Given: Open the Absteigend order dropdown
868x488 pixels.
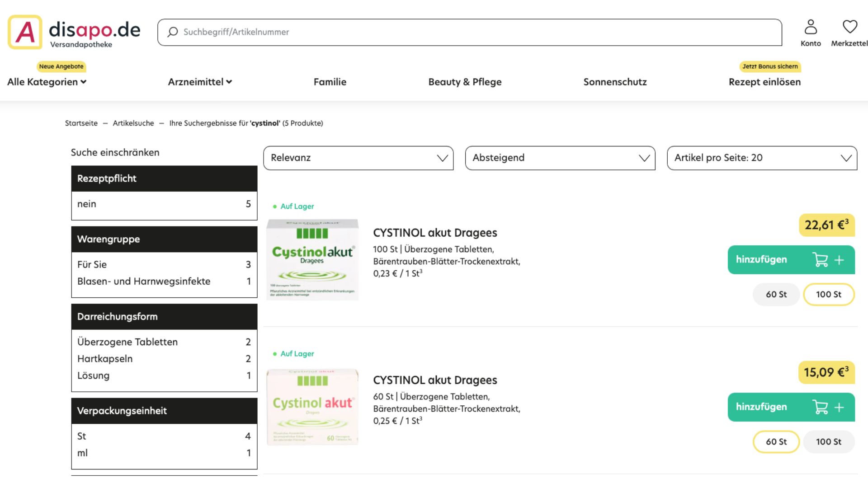Looking at the screenshot, I should pyautogui.click(x=560, y=158).
